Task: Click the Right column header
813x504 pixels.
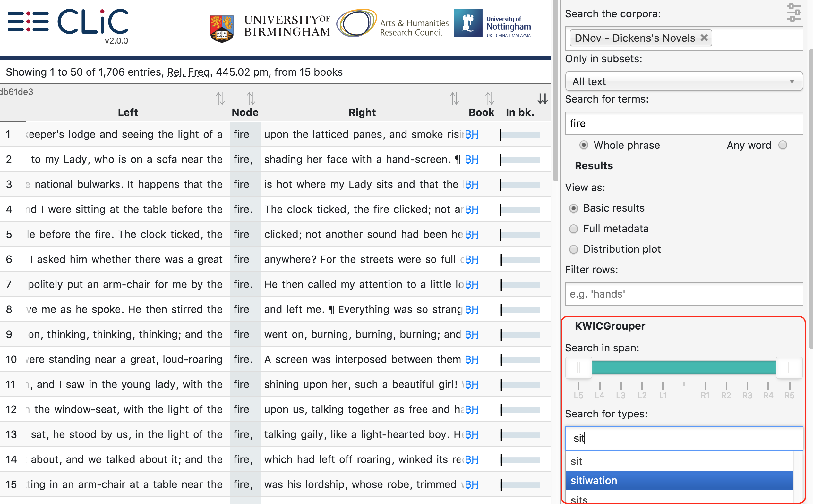Action: (x=362, y=112)
